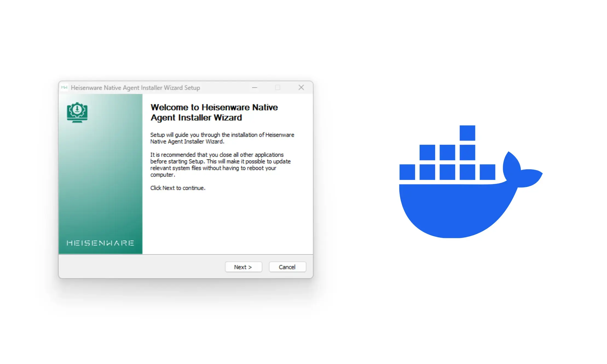Click the middle Docker container in second row
Screen dimensions: 607x364
click(x=447, y=152)
